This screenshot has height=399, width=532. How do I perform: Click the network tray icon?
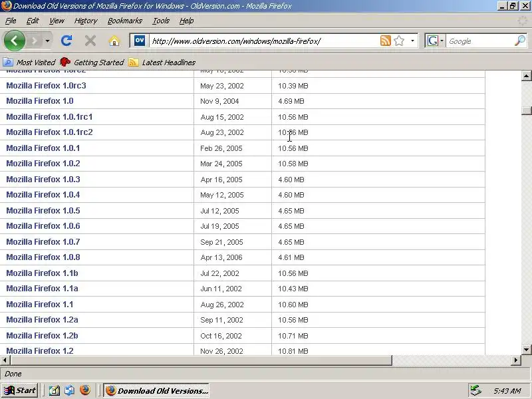pyautogui.click(x=476, y=390)
